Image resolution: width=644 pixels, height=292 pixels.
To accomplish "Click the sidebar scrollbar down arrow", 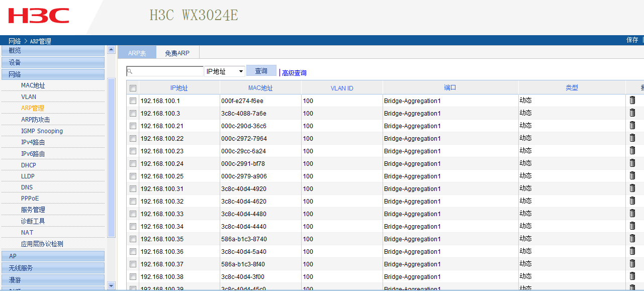I will click(112, 285).
